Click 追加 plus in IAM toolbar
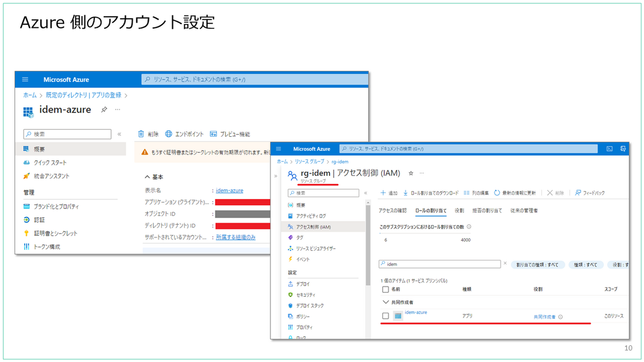This screenshot has width=644, height=362. (x=389, y=193)
